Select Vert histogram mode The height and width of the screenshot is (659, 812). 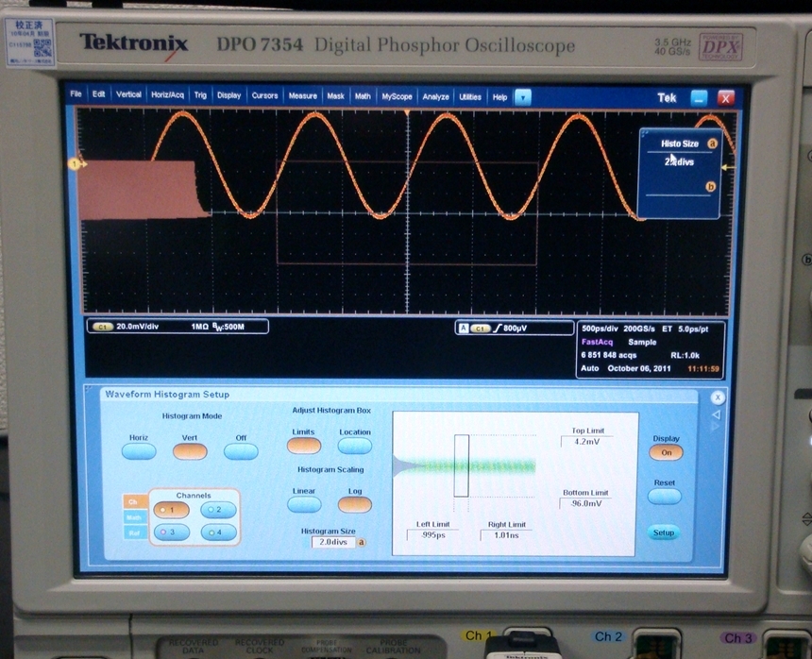click(x=190, y=451)
